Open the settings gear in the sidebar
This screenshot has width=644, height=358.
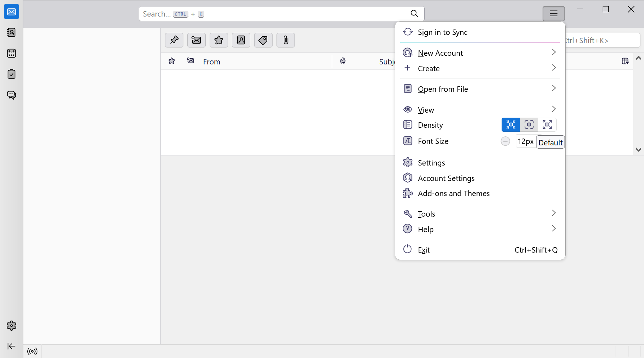12,326
